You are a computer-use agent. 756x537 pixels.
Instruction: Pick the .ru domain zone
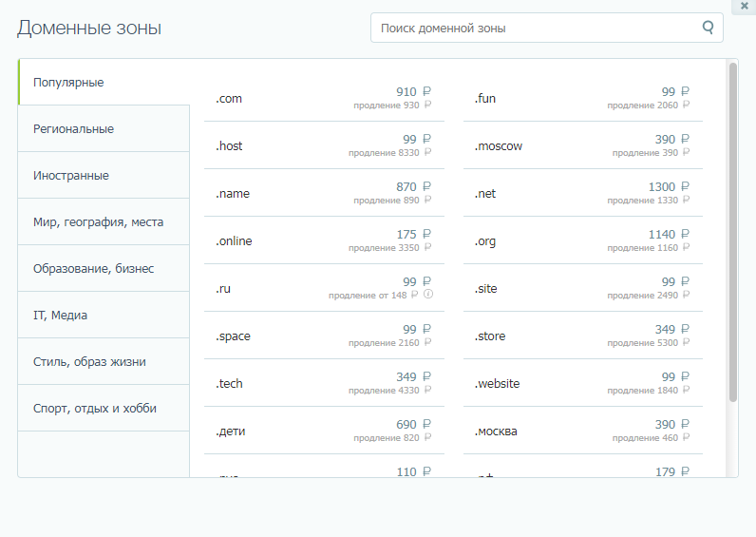pos(224,289)
